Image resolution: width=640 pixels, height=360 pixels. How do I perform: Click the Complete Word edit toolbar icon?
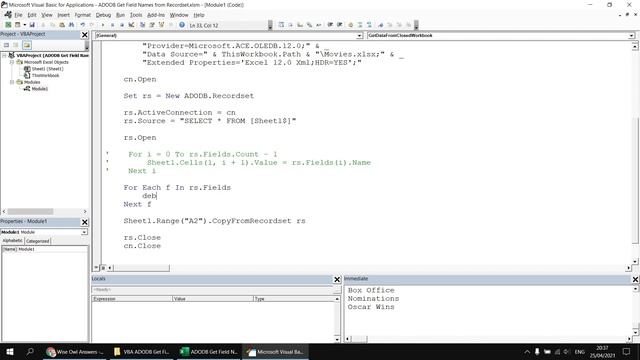point(319,25)
